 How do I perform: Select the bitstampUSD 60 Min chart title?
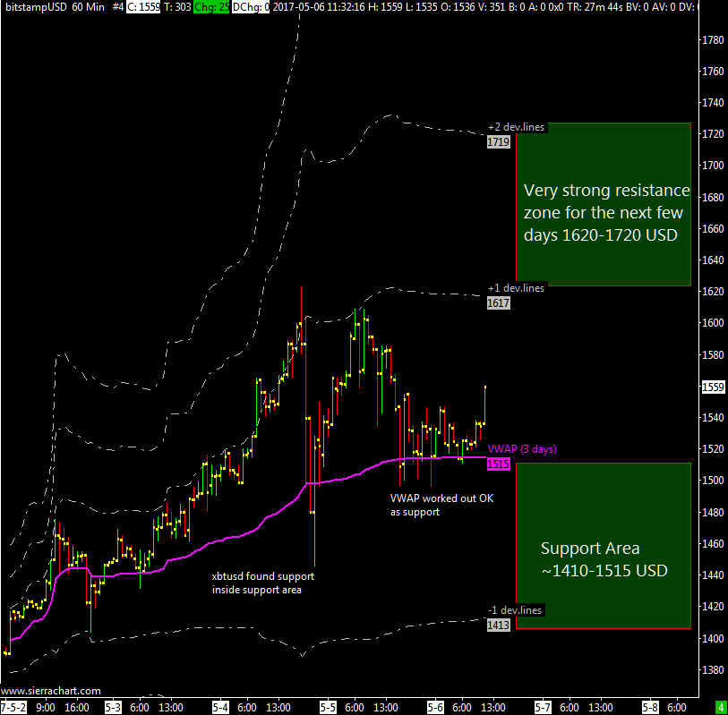coord(49,6)
